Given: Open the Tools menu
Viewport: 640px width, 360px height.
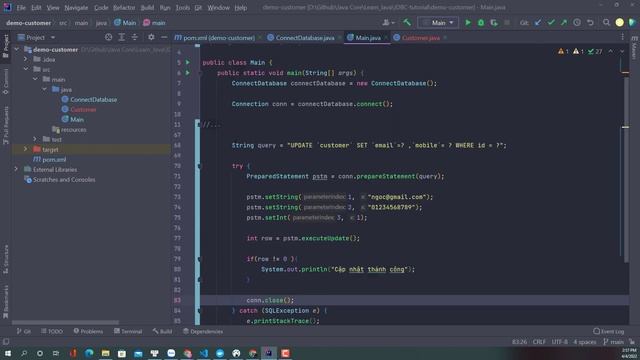Looking at the screenshot, I should point(182,7).
